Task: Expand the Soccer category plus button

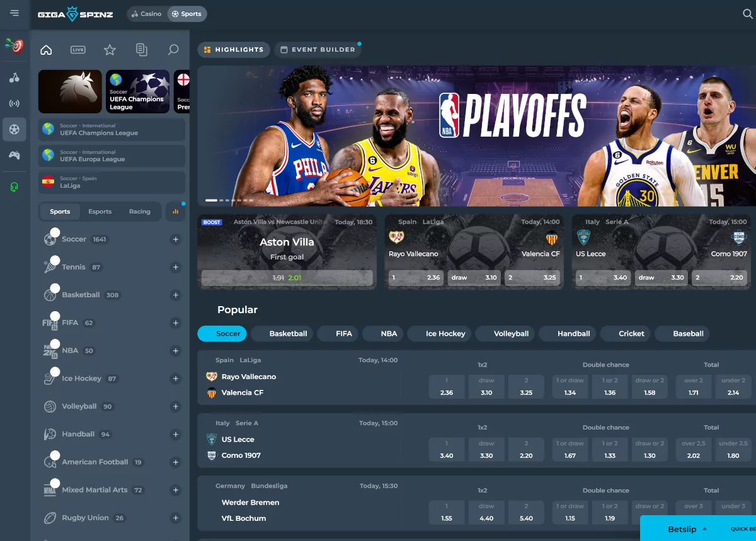Action: 176,239
